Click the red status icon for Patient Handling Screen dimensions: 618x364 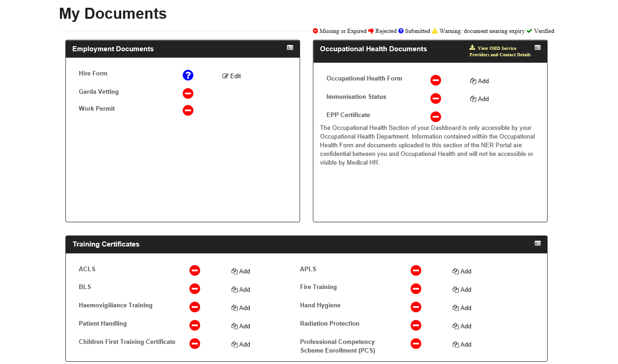pyautogui.click(x=195, y=326)
